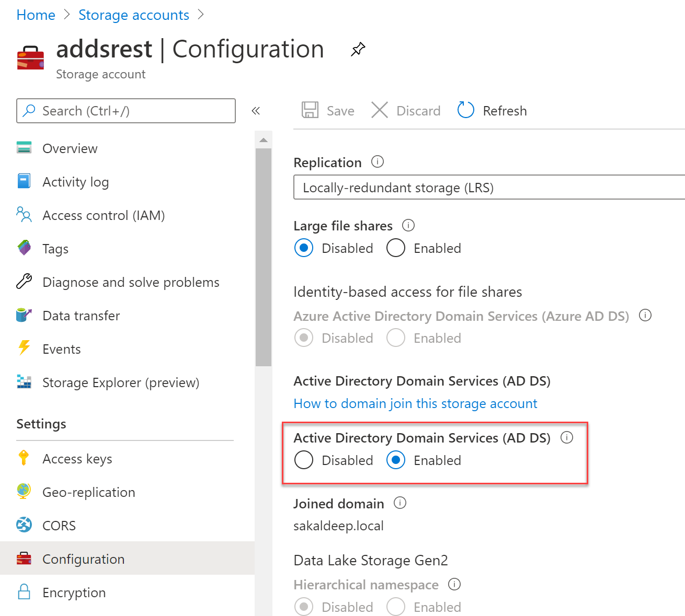
Task: Click the Diagnose wrench icon
Action: pos(24,281)
